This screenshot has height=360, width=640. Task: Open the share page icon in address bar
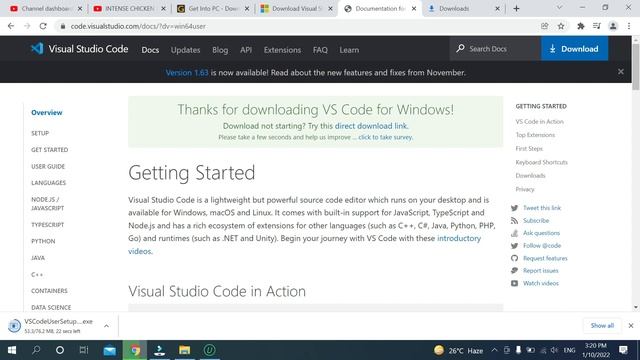[544, 26]
